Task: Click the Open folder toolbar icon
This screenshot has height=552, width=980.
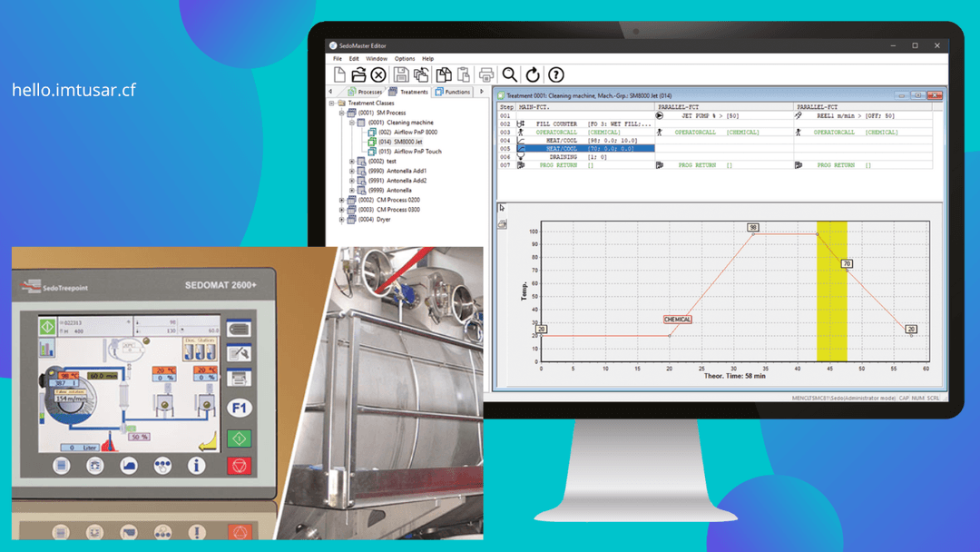Action: click(x=358, y=75)
